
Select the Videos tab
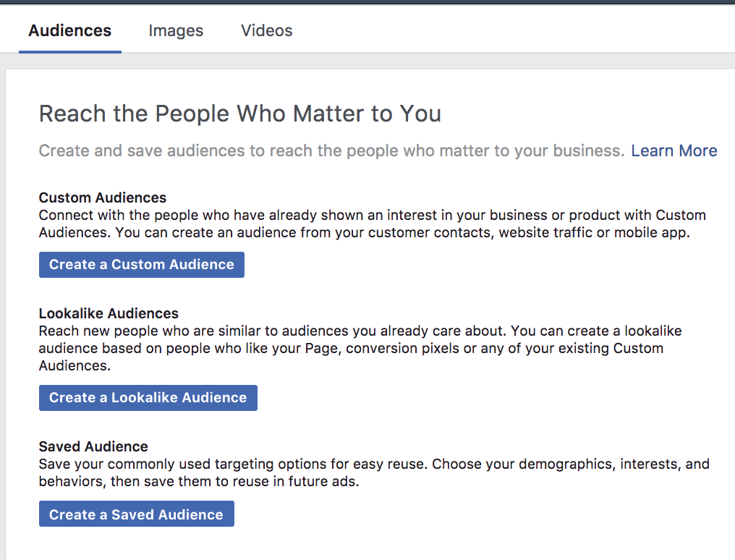pyautogui.click(x=266, y=30)
